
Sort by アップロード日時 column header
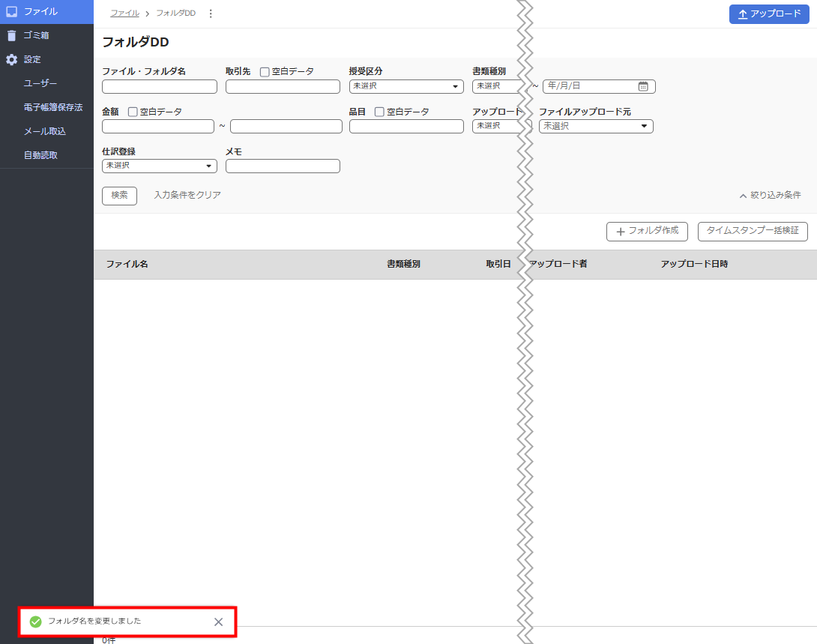point(694,264)
